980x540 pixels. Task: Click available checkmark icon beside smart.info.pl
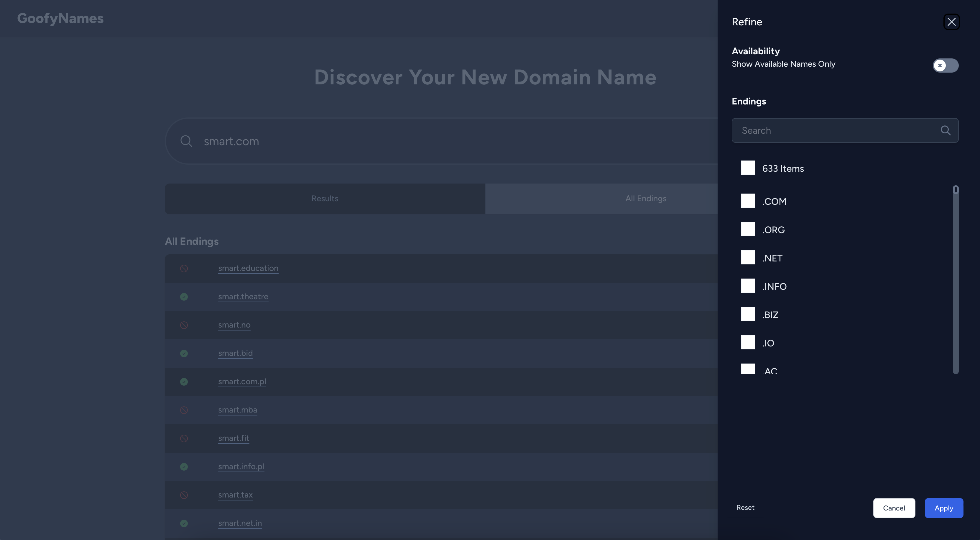click(184, 467)
